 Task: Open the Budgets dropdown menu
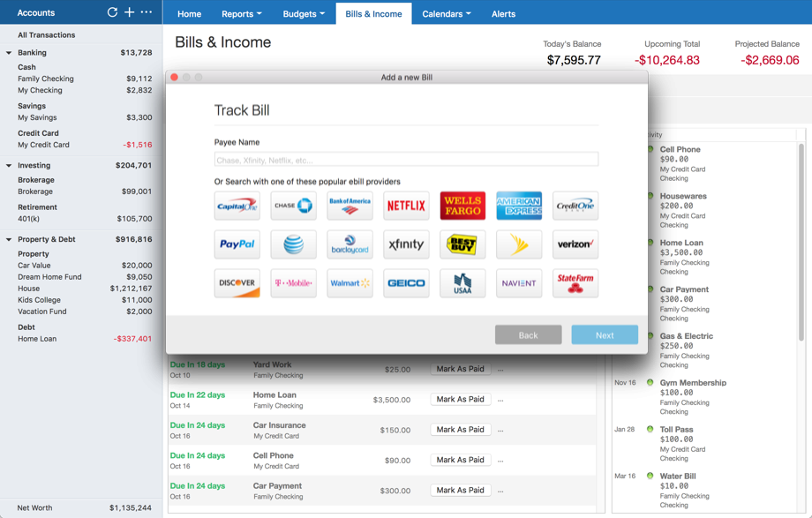tap(304, 14)
